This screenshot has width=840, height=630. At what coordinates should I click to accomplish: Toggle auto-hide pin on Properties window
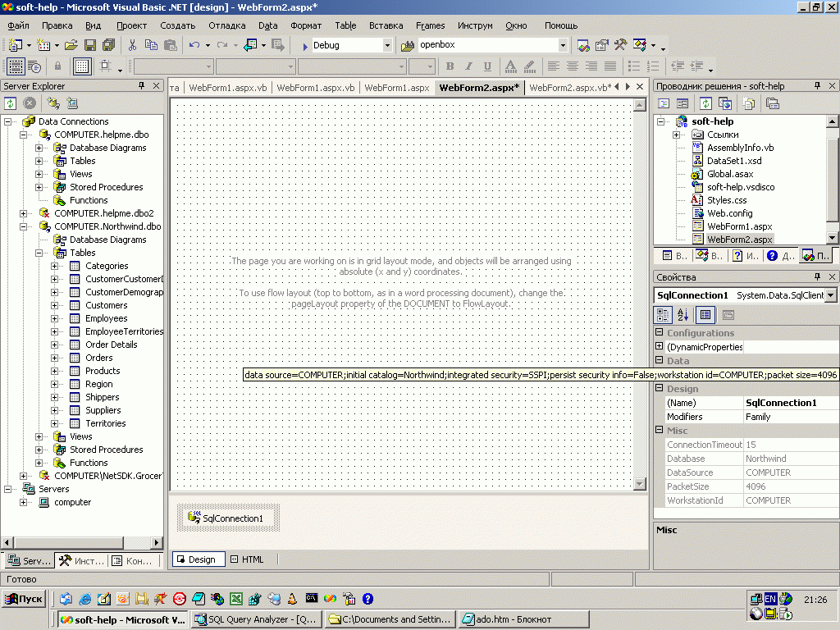(x=818, y=277)
